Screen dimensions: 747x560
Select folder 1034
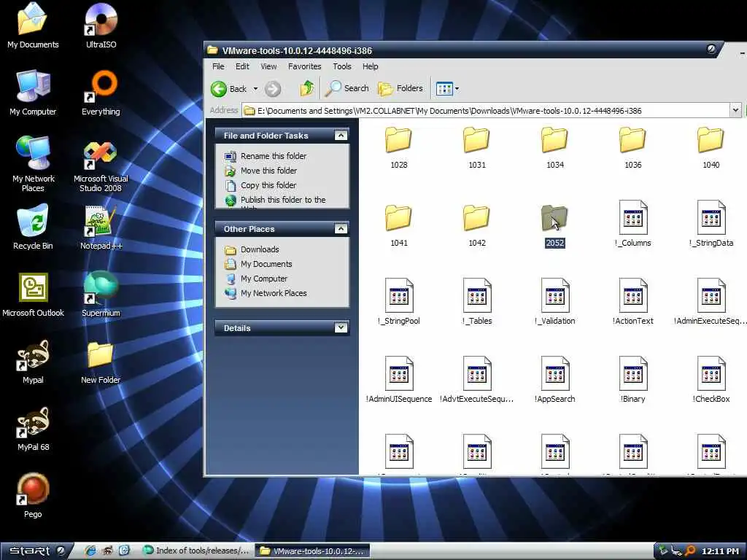(555, 147)
